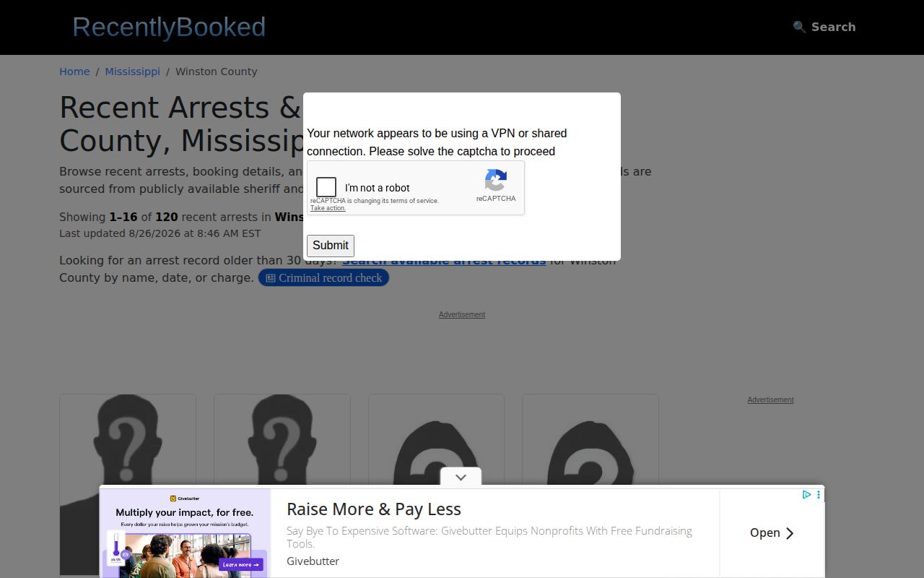
Task: Follow the Take action link
Action: click(x=328, y=208)
